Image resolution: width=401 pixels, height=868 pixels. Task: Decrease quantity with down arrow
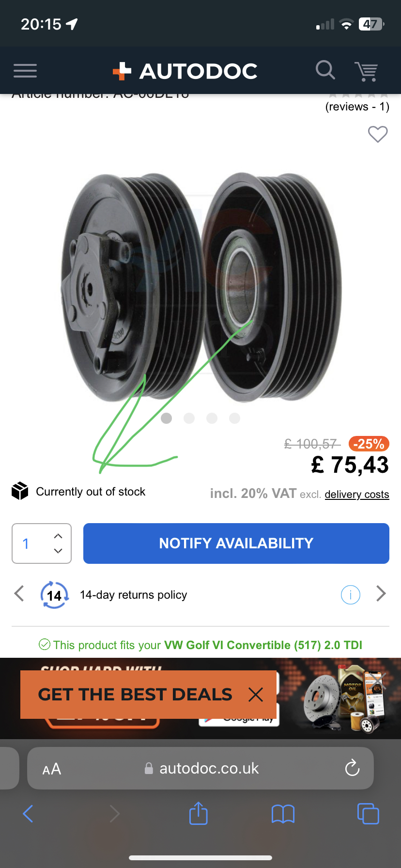coord(58,551)
